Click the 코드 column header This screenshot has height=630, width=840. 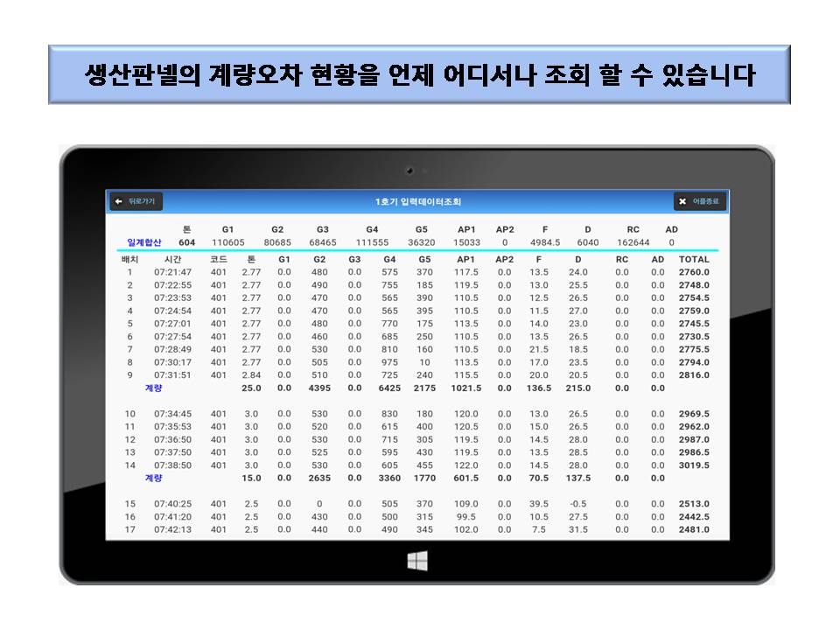[218, 259]
